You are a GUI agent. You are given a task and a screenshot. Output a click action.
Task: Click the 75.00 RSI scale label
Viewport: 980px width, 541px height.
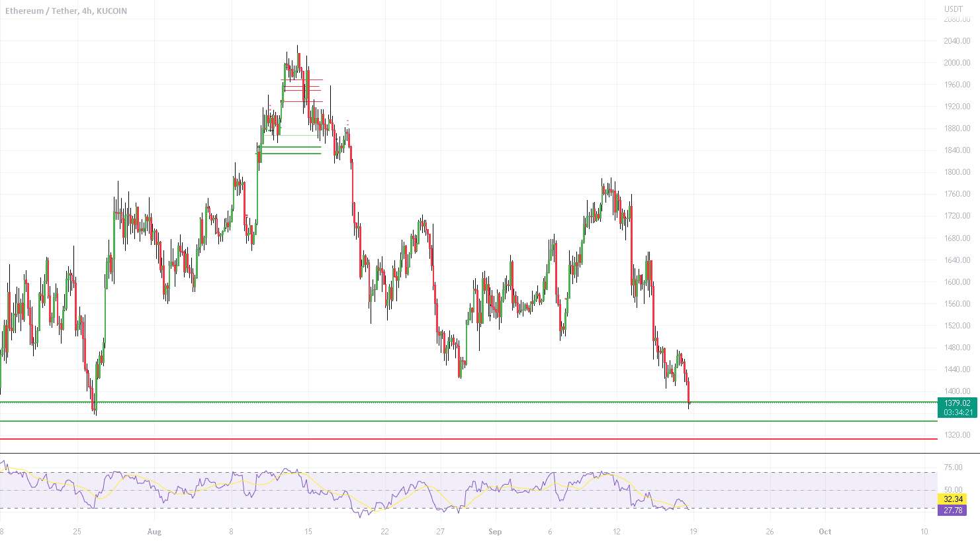953,467
